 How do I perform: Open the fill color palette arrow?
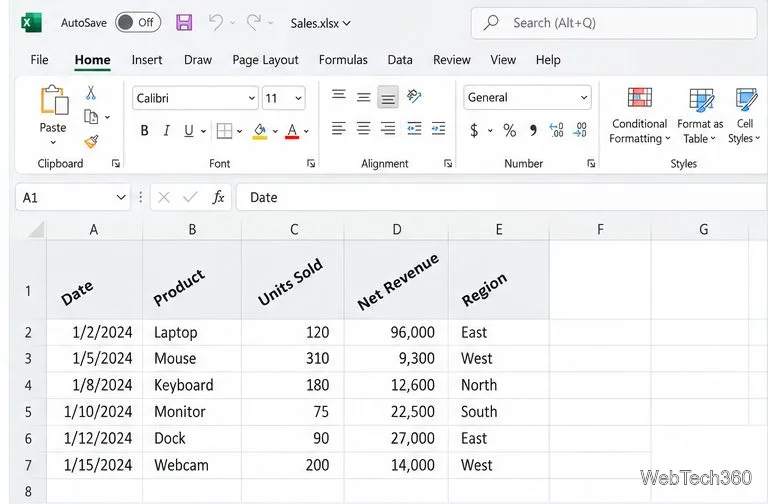click(x=275, y=131)
